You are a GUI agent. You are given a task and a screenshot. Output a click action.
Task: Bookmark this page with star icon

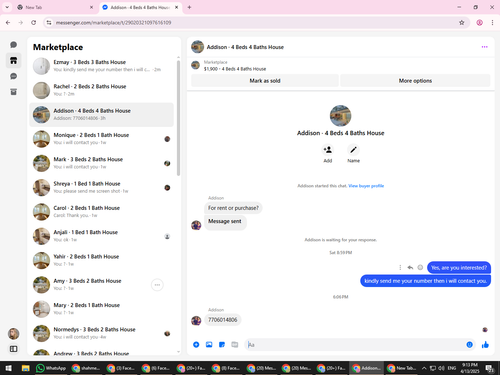462,23
